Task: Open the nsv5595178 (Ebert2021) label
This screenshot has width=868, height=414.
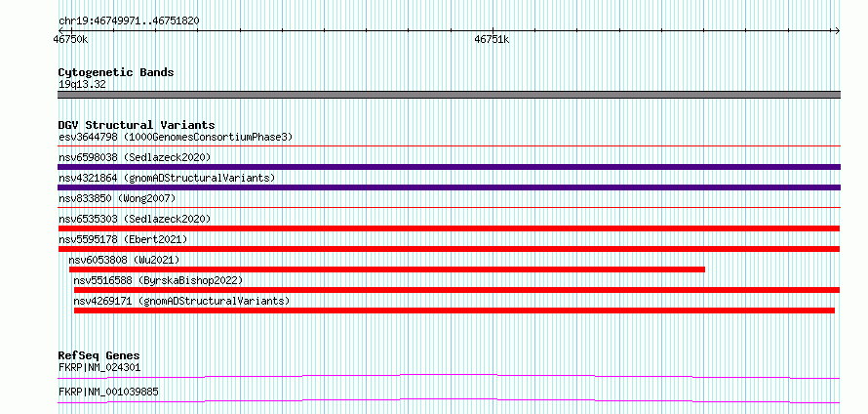Action: pos(123,239)
